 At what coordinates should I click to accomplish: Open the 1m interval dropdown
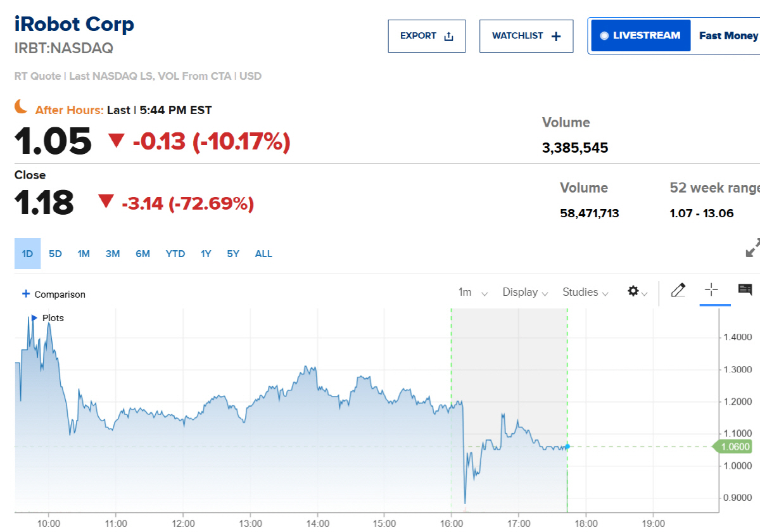[473, 292]
